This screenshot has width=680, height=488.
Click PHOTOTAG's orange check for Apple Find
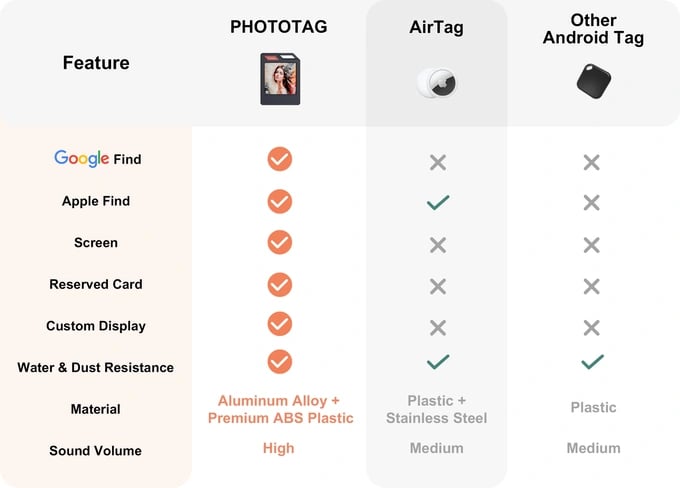pyautogui.click(x=280, y=201)
